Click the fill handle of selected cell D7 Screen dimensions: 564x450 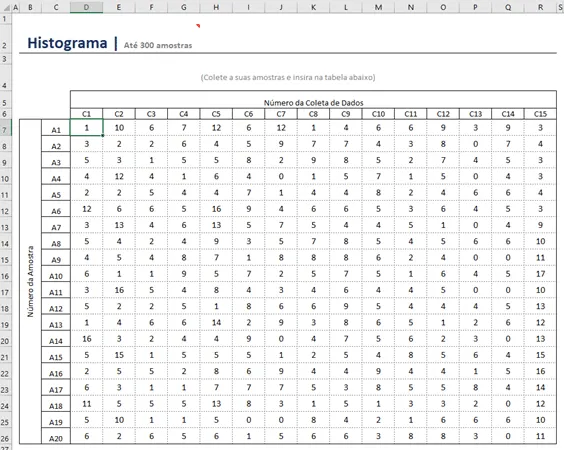103,136
